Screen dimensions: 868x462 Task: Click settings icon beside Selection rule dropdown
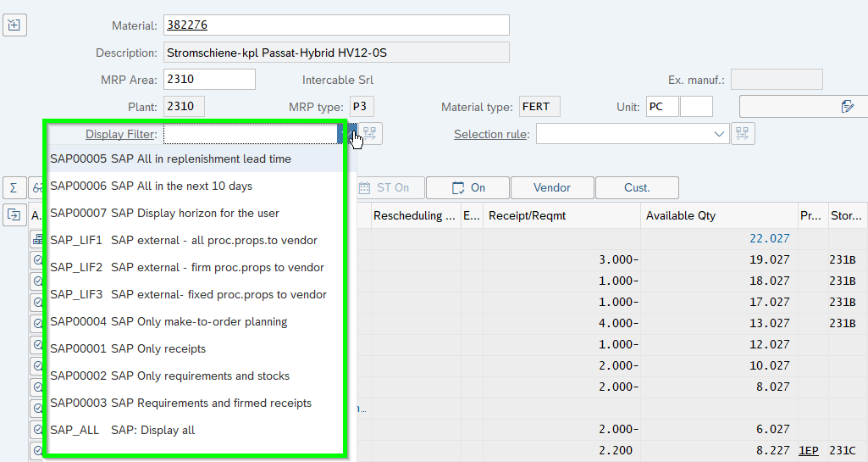tap(743, 134)
